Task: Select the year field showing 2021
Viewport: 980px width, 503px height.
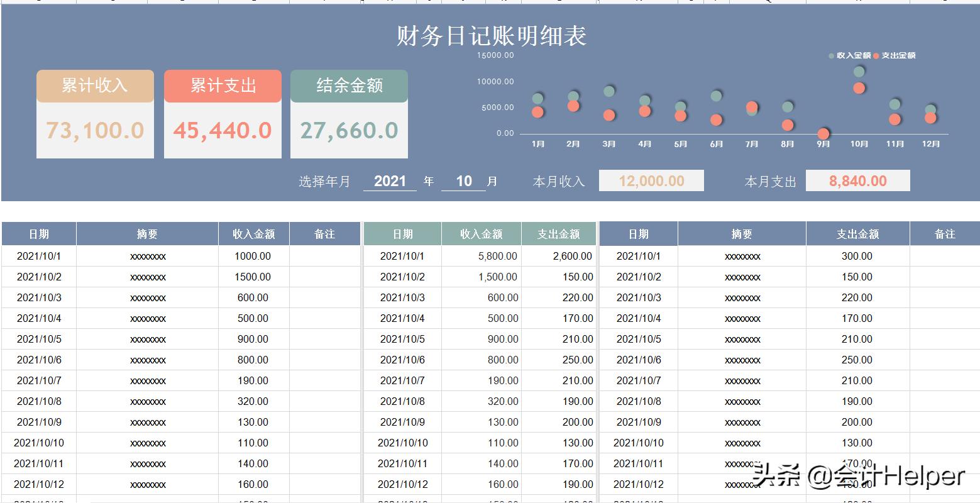Action: (389, 181)
